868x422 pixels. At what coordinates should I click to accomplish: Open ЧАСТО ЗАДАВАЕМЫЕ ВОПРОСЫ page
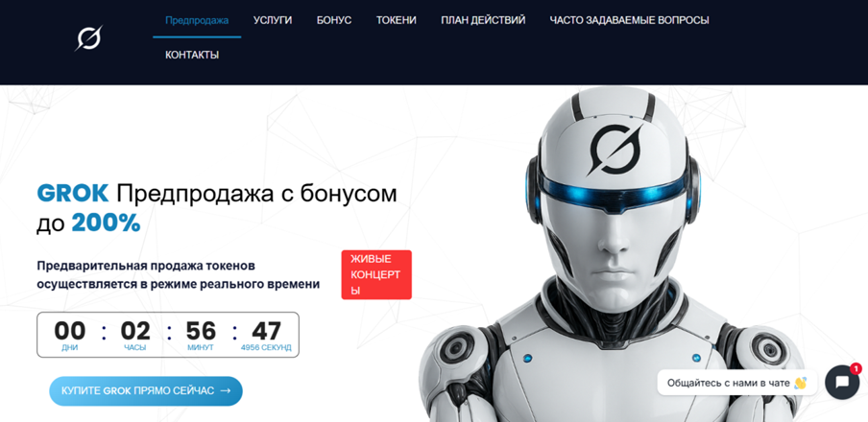[x=630, y=20]
